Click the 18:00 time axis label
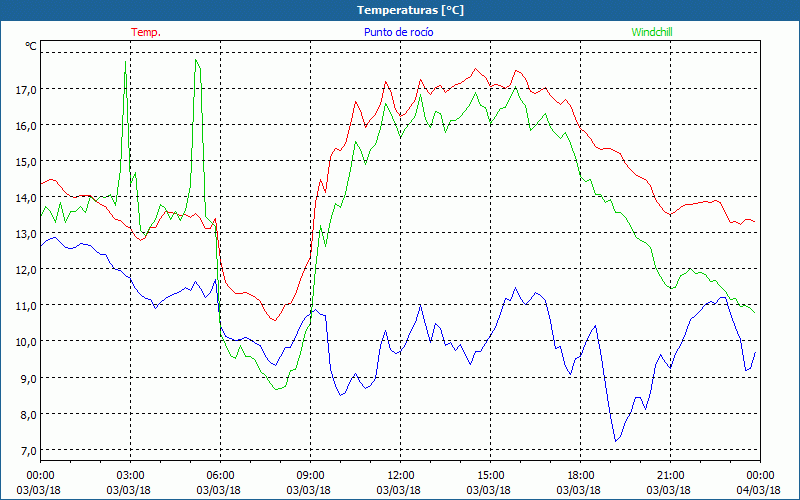 click(x=580, y=476)
